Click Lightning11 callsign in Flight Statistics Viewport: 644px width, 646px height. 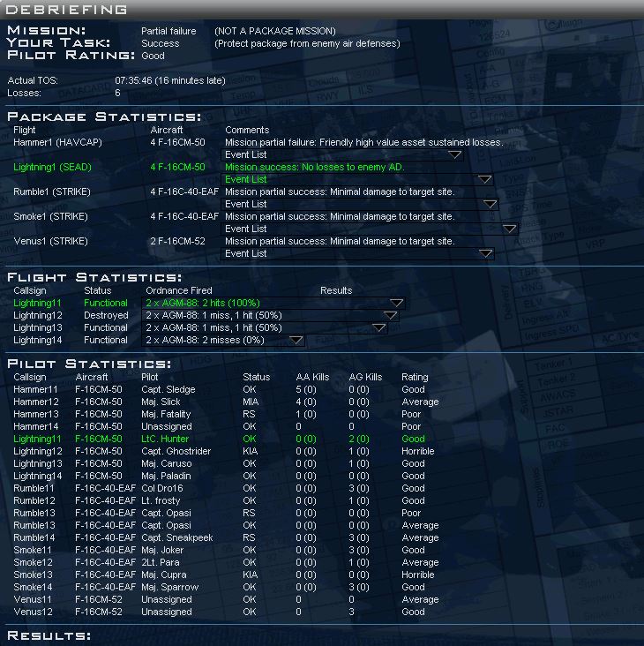37,304
